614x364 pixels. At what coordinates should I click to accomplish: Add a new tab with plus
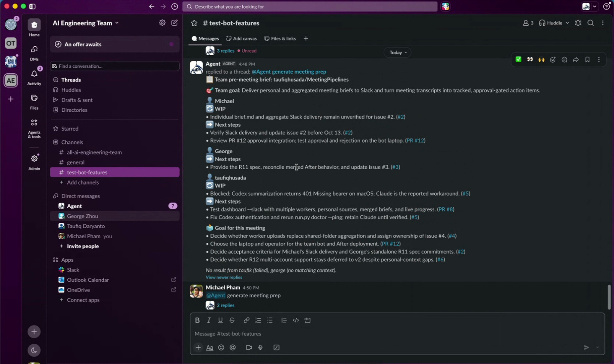306,39
